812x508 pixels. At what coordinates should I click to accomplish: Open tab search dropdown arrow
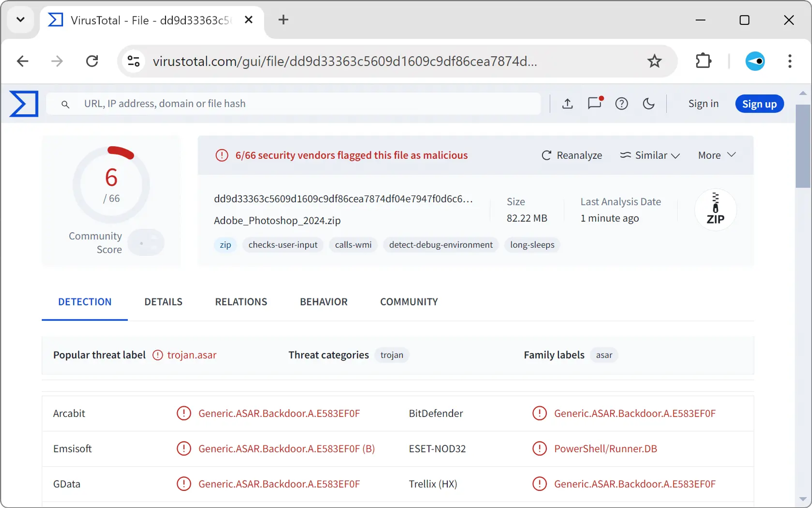[x=20, y=19]
